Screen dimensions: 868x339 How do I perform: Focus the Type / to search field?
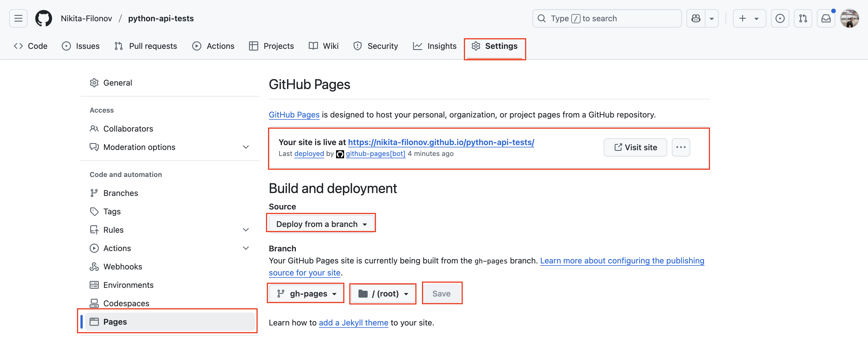(607, 18)
